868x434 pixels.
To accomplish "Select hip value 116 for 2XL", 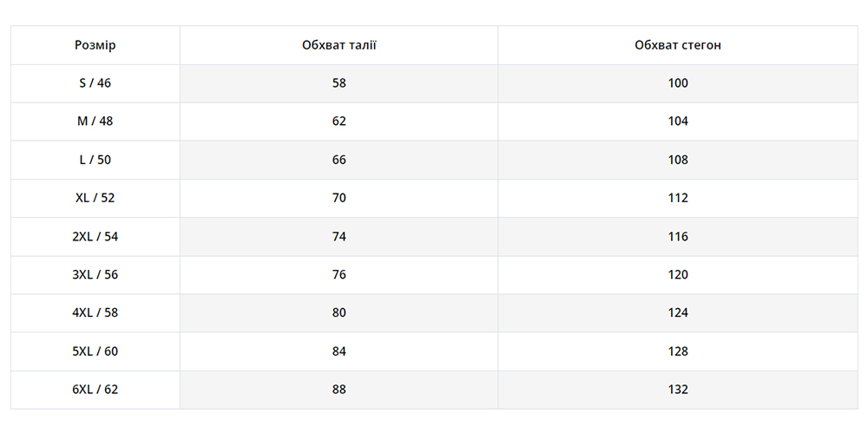I will 678,236.
